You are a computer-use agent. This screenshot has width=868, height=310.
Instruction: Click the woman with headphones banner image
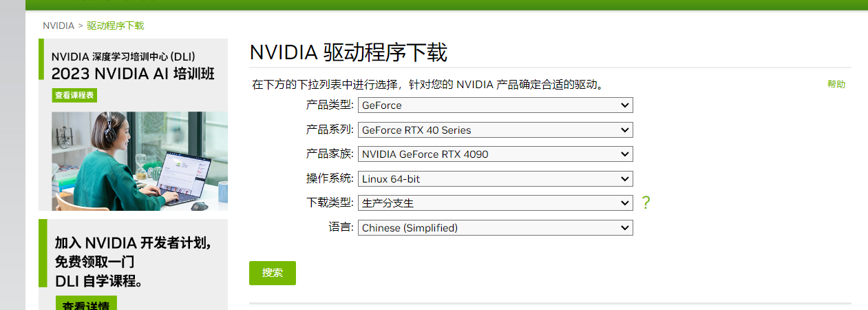(x=139, y=161)
